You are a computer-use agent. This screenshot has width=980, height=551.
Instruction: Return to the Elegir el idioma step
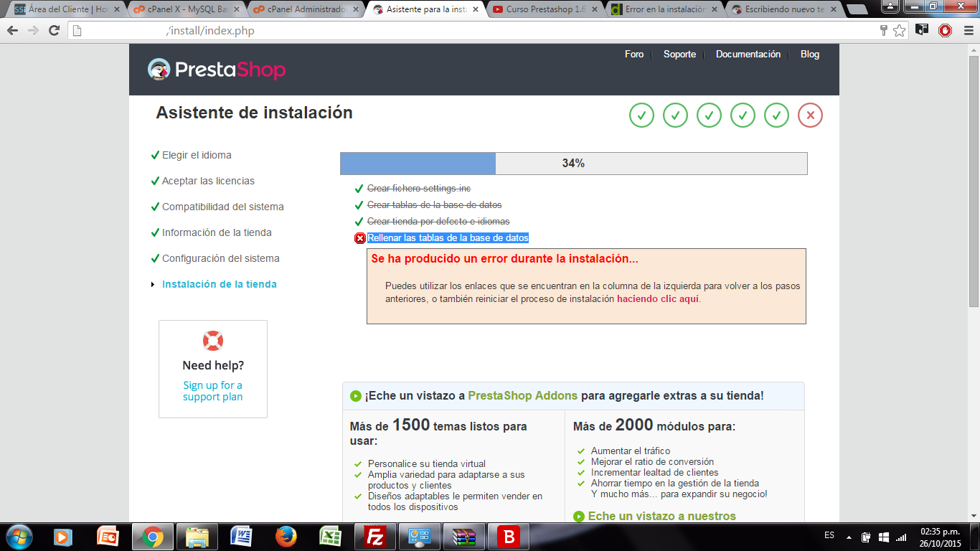[x=197, y=155]
